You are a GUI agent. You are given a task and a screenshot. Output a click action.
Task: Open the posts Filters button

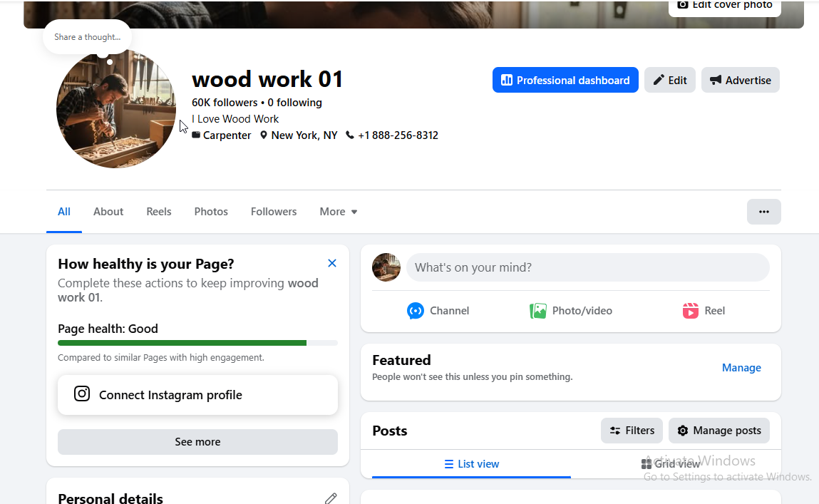pos(632,431)
